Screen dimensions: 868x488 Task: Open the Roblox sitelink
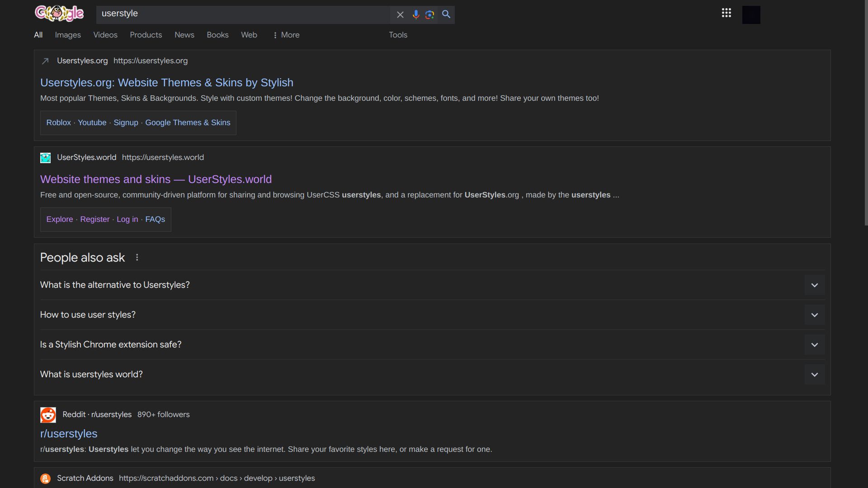(x=59, y=122)
